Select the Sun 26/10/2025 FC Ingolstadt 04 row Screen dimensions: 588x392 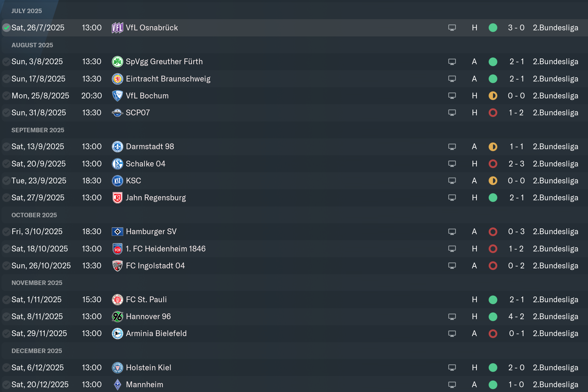pyautogui.click(x=294, y=266)
